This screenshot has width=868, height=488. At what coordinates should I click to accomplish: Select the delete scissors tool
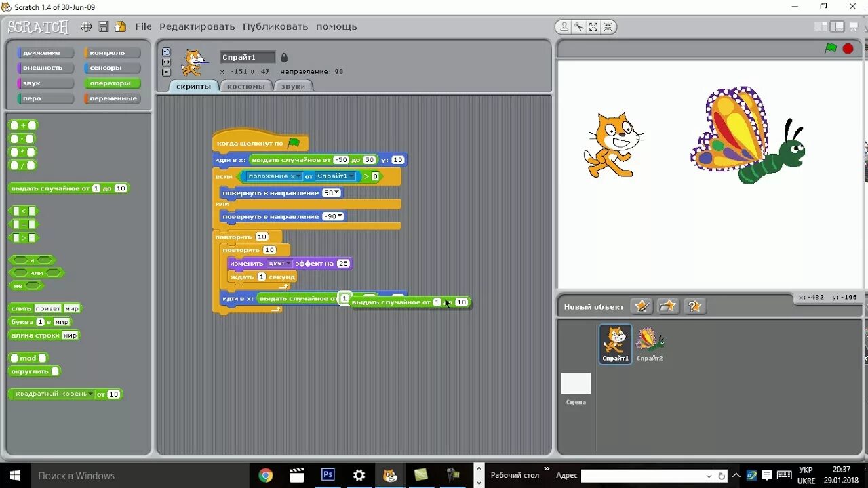pos(578,27)
